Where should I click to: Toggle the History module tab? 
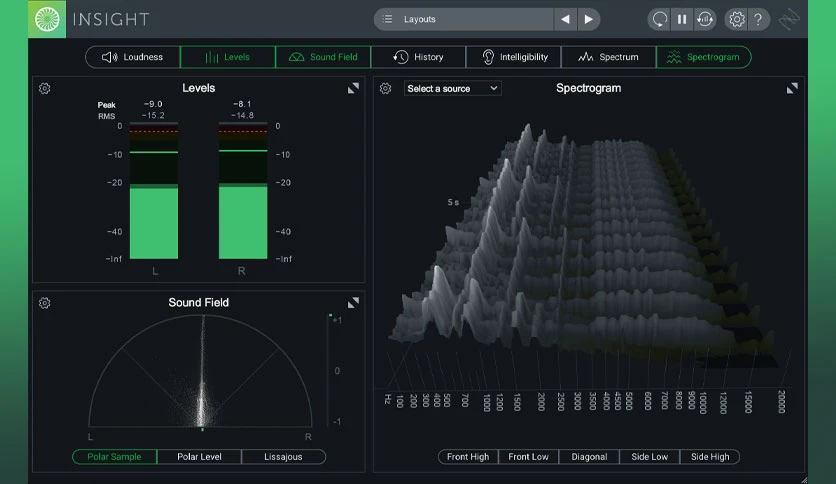[418, 57]
